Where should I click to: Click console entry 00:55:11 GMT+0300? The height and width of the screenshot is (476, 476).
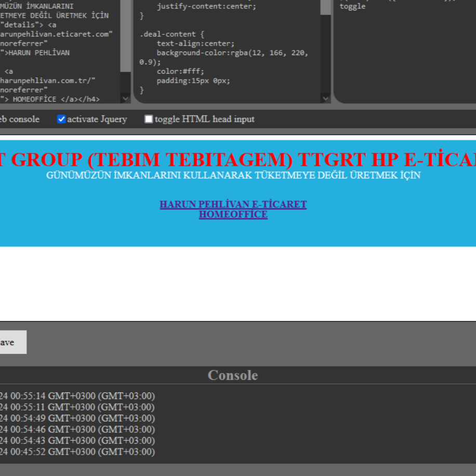(77, 407)
